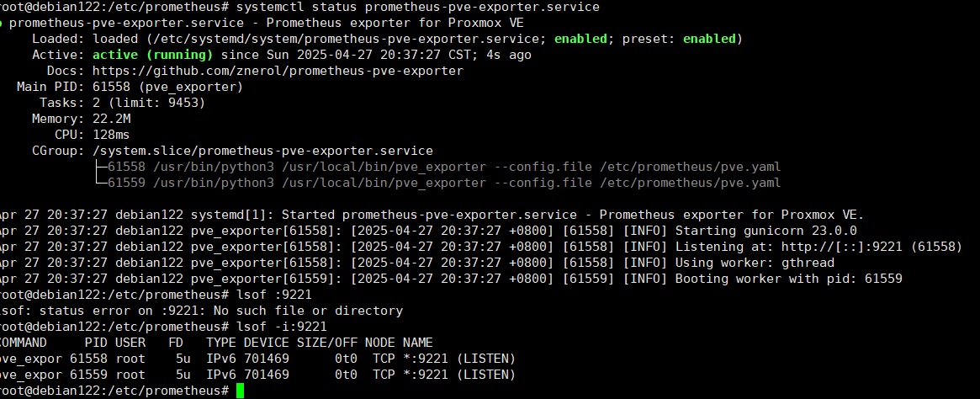Click the green 'active (running)' status text
Image resolution: width=980 pixels, height=399 pixels.
pos(151,55)
